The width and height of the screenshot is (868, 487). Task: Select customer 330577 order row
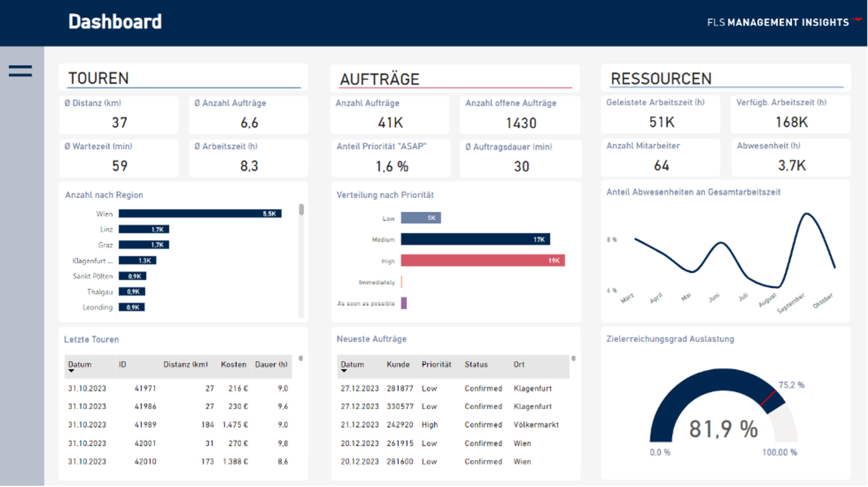[x=453, y=406]
